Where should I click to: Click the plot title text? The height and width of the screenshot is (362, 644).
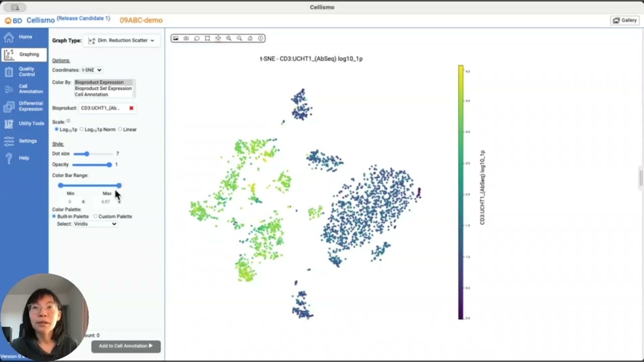click(x=311, y=59)
